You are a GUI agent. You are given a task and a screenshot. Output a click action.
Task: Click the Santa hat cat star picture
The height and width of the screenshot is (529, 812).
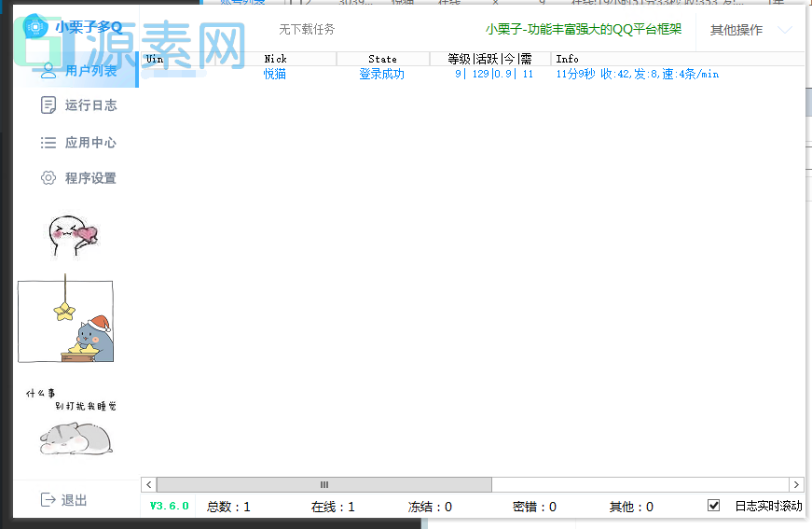tap(65, 319)
